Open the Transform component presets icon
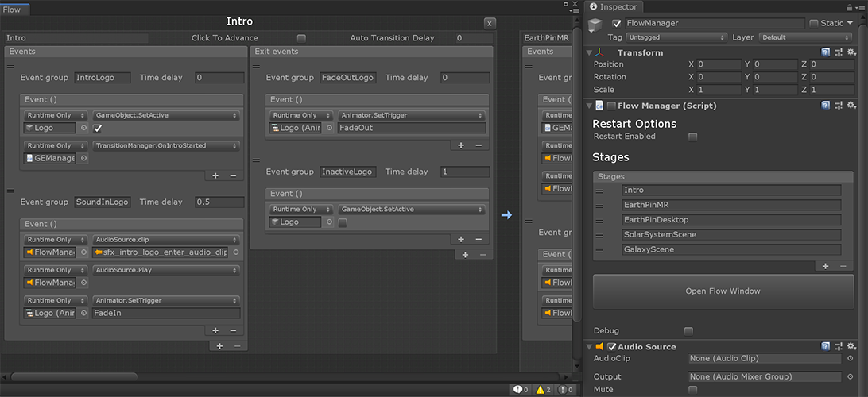868x397 pixels. pos(839,52)
